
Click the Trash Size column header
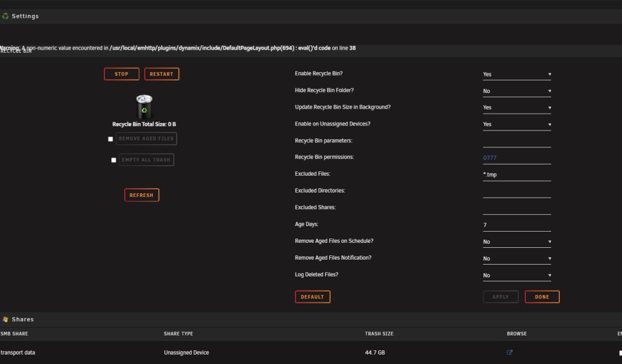point(379,334)
